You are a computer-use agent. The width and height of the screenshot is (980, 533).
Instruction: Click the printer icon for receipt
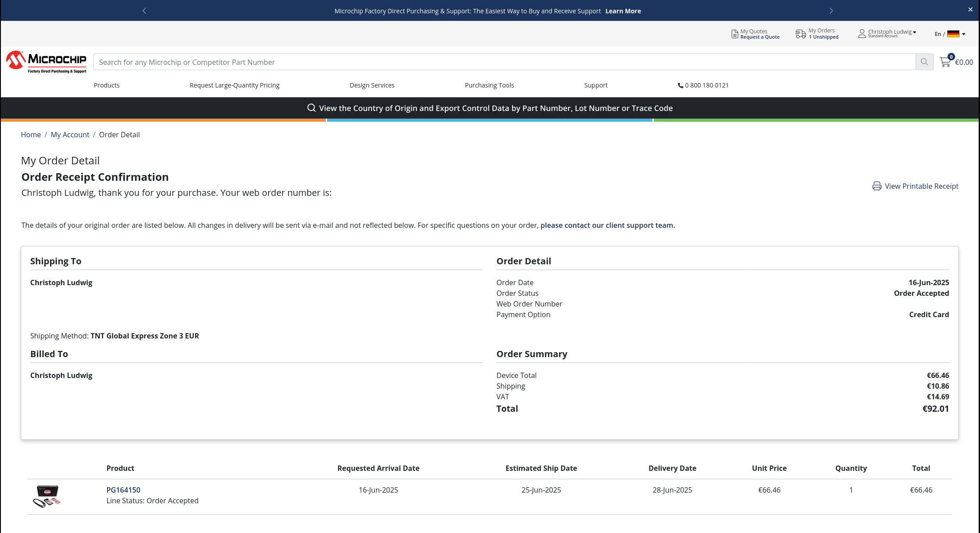coord(876,186)
